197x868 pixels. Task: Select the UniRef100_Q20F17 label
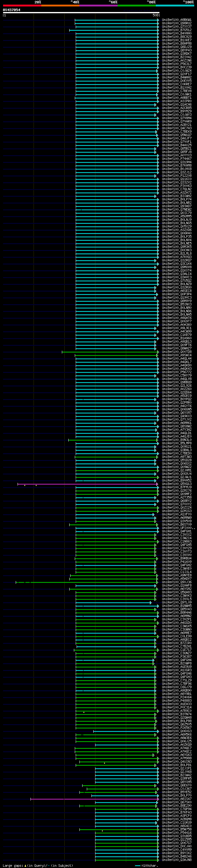[176, 74]
